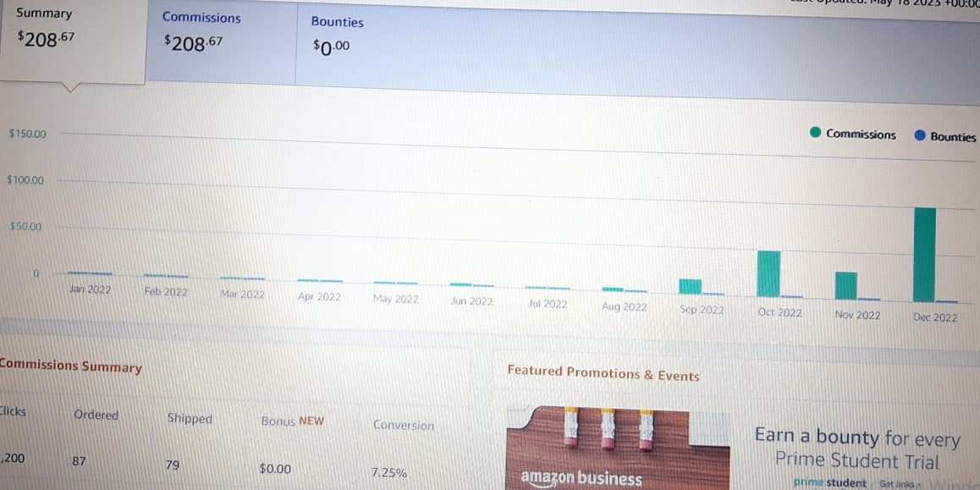Image resolution: width=980 pixels, height=490 pixels.
Task: Open the Bounties tab
Action: tap(338, 35)
